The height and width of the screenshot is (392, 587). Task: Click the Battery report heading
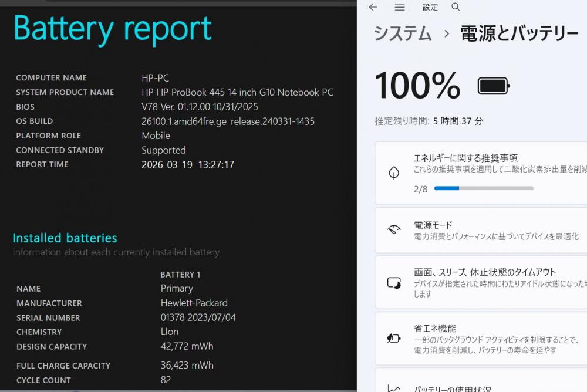tap(113, 29)
